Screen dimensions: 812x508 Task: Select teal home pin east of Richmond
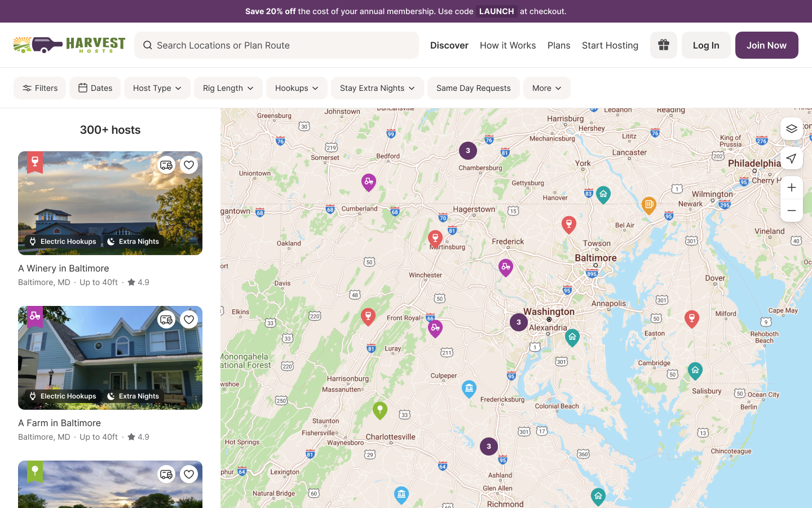click(598, 497)
